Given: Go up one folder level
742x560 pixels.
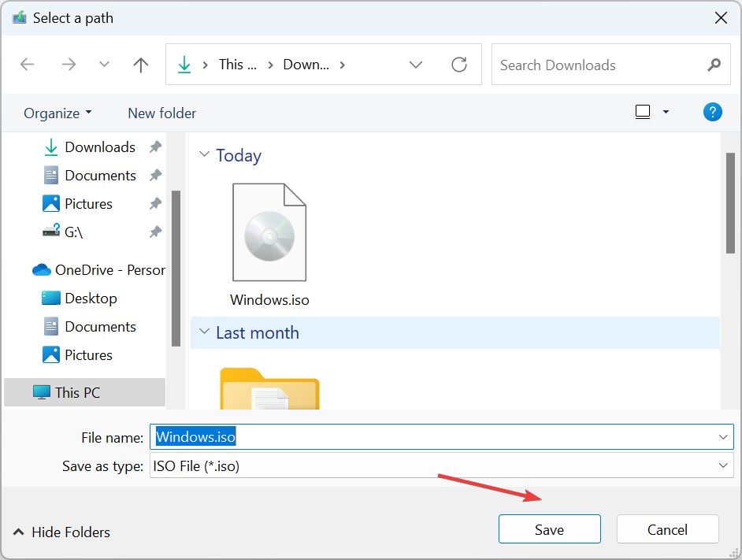Looking at the screenshot, I should point(140,65).
